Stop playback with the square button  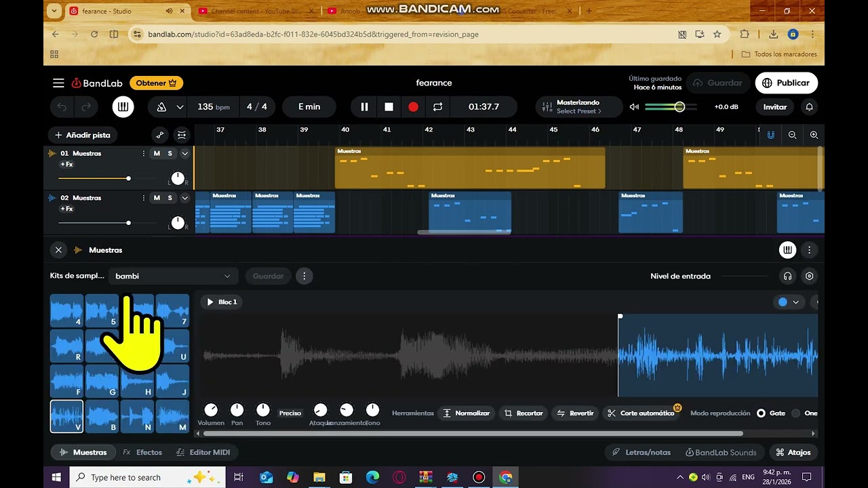pos(389,106)
